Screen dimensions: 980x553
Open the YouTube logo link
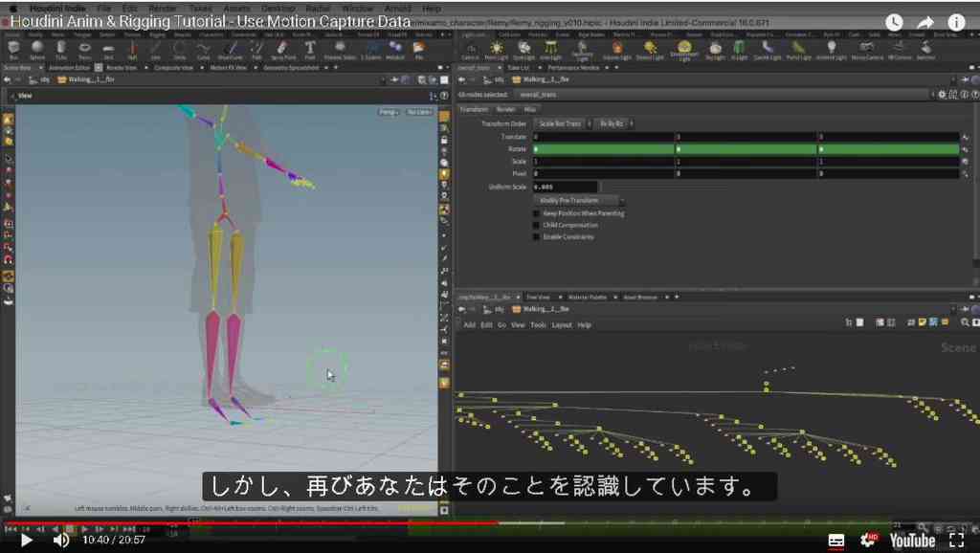912,541
